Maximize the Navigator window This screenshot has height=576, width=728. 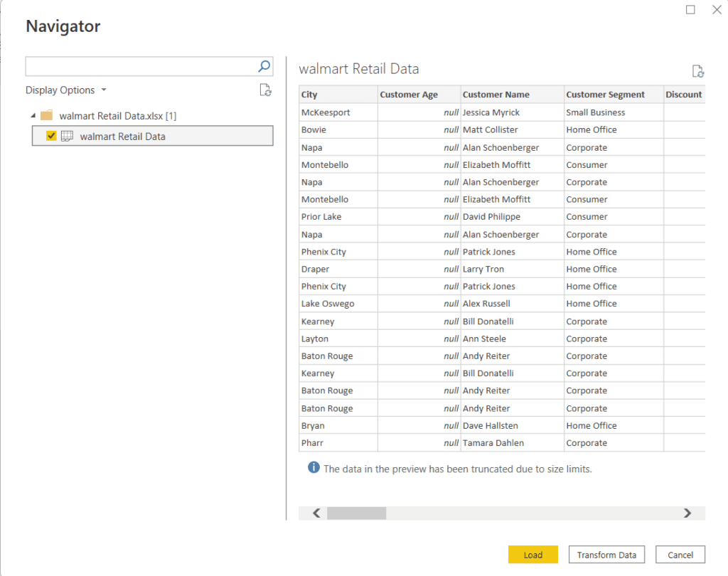tap(690, 9)
